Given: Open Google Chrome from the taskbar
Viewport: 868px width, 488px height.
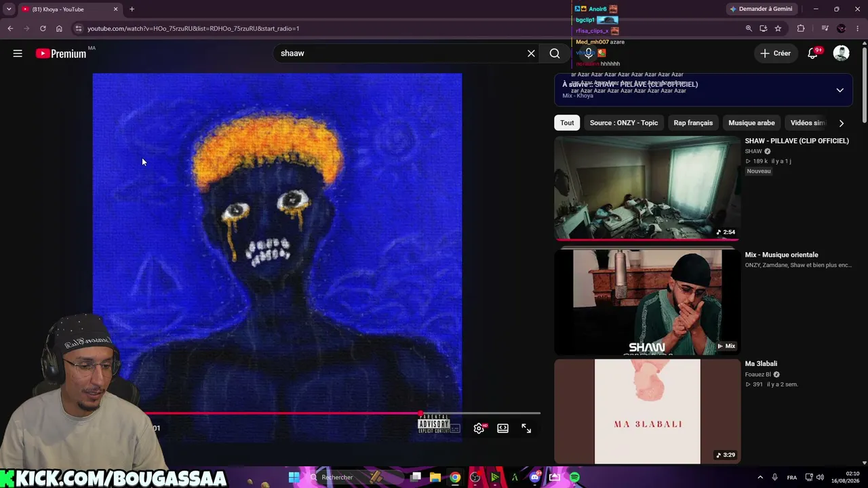Looking at the screenshot, I should (455, 477).
